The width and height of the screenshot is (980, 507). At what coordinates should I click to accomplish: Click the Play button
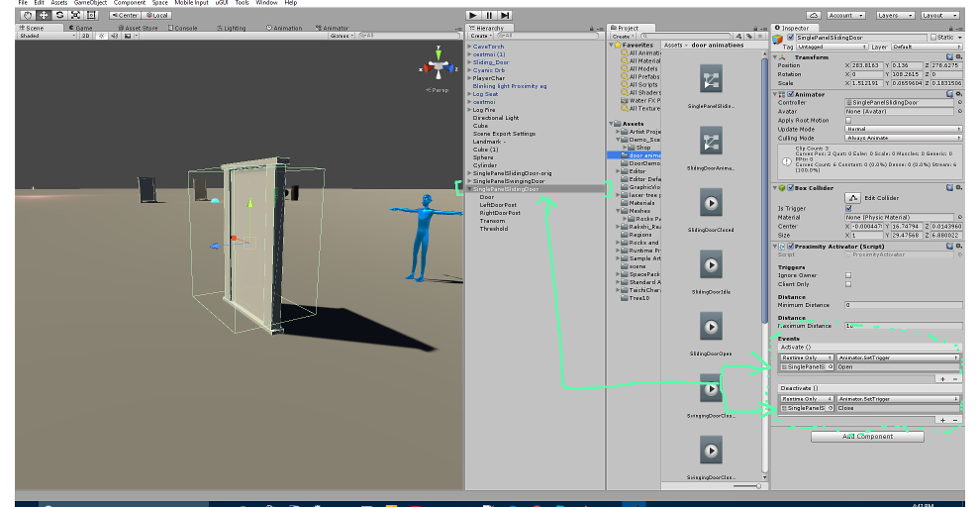(473, 15)
